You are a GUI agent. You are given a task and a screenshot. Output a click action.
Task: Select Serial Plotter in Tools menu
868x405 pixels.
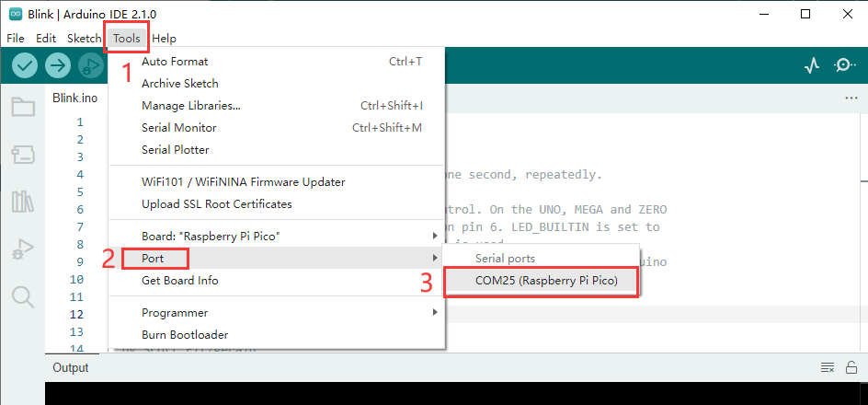point(277,150)
